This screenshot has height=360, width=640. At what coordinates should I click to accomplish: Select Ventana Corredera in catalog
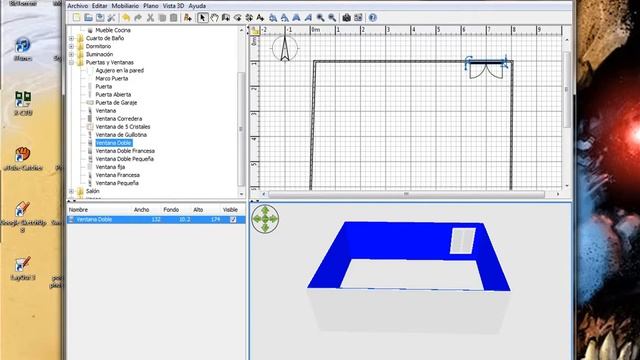[119, 119]
